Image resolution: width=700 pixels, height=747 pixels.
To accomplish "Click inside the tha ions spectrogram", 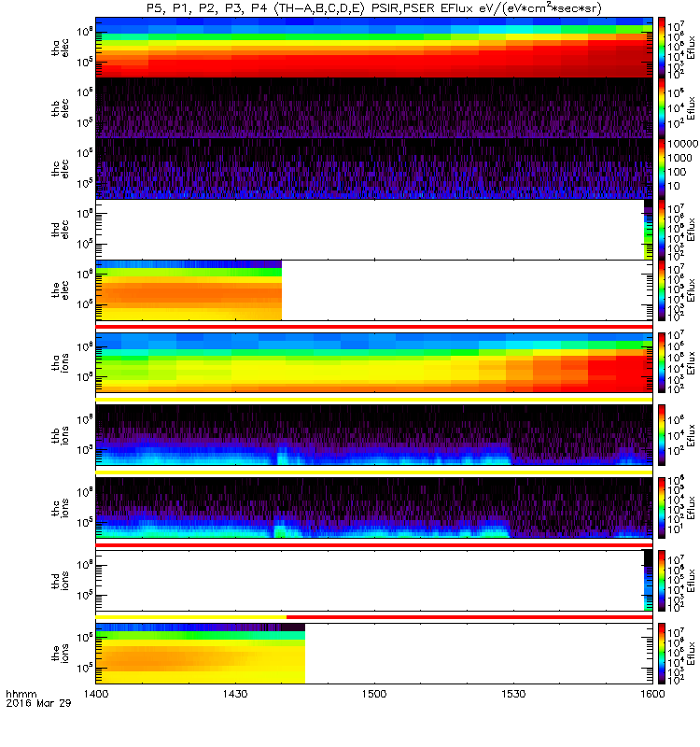I will click(x=374, y=362).
